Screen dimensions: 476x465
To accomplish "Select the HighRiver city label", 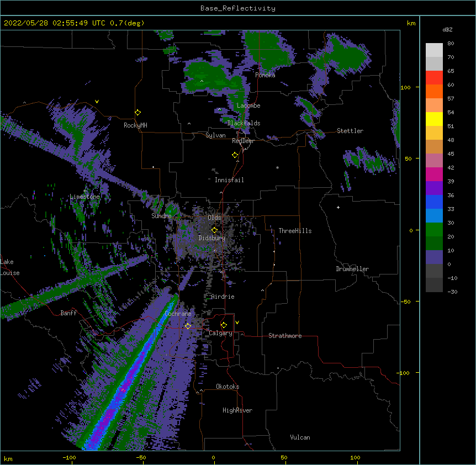I will [237, 410].
